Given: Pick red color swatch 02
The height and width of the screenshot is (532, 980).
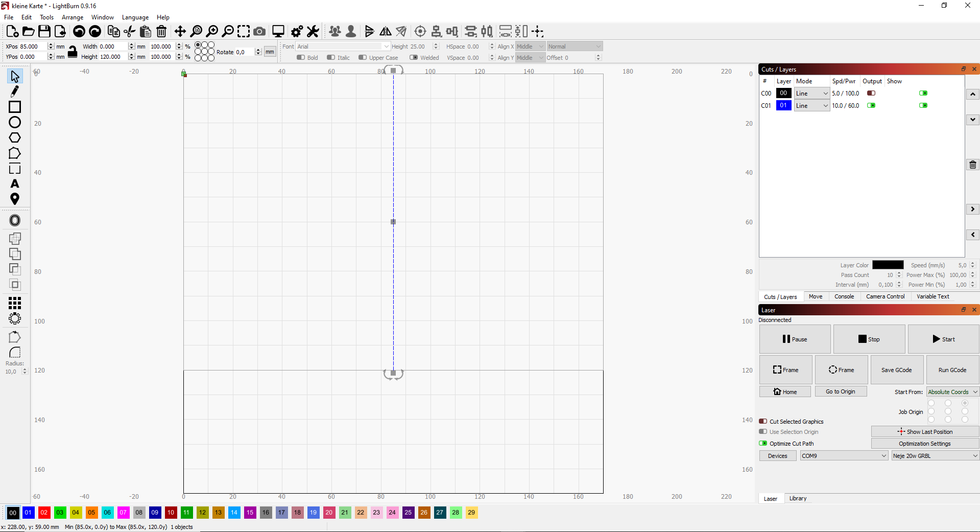Looking at the screenshot, I should pyautogui.click(x=44, y=513).
